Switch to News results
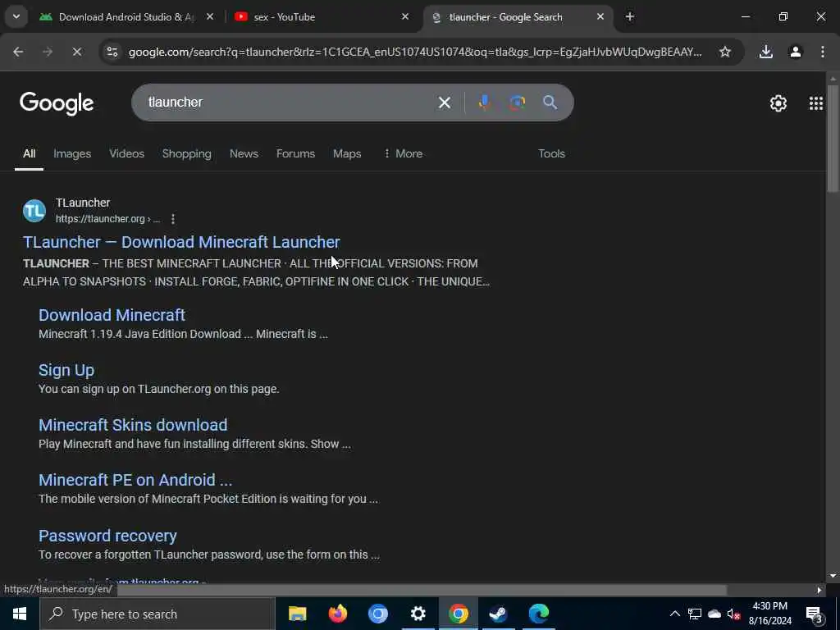 pos(244,153)
